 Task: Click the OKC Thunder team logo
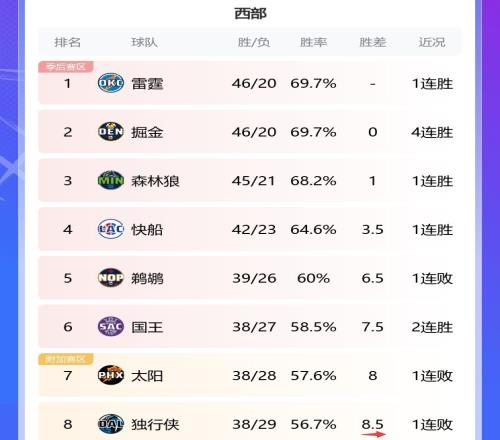tap(111, 83)
